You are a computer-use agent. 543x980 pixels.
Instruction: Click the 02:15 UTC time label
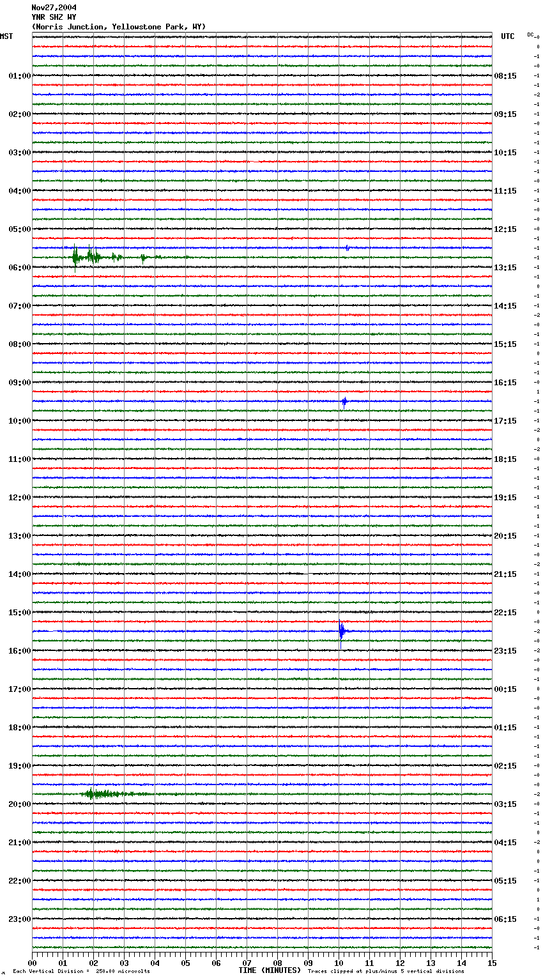pos(505,766)
